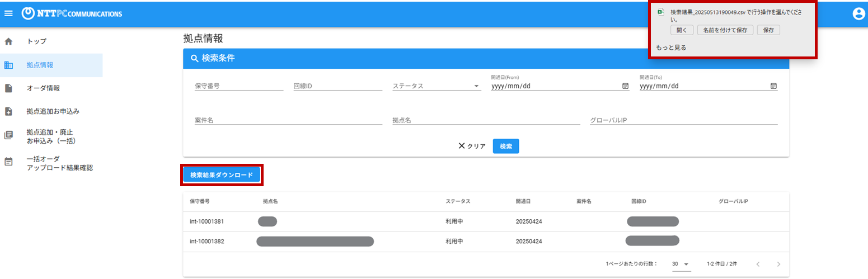The width and height of the screenshot is (868, 279).
Task: Open the user account avatar menu
Action: [x=858, y=13]
